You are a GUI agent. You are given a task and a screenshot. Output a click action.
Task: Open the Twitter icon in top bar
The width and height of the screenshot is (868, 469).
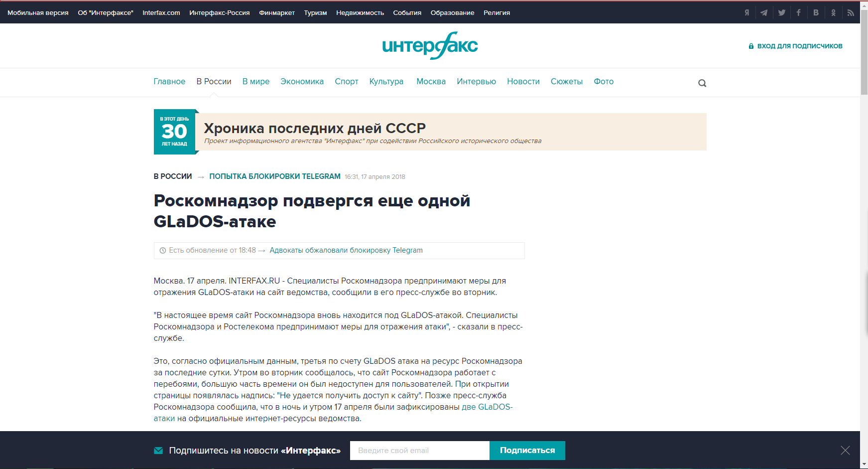[781, 12]
